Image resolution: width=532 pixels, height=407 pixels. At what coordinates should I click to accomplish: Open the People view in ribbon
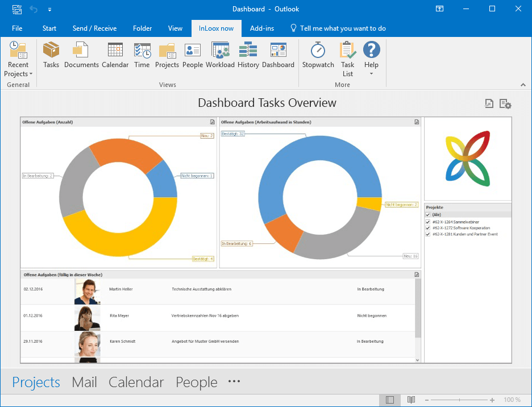pyautogui.click(x=192, y=55)
